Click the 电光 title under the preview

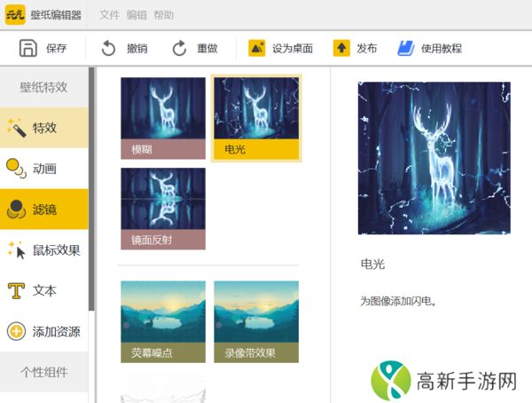[372, 264]
